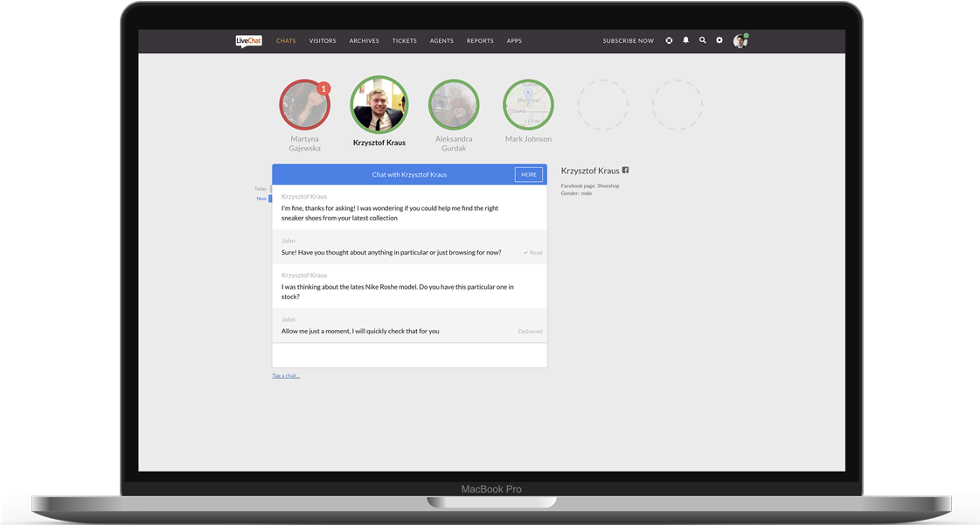Click the agent profile avatar in header
This screenshot has width=980, height=525.
740,41
